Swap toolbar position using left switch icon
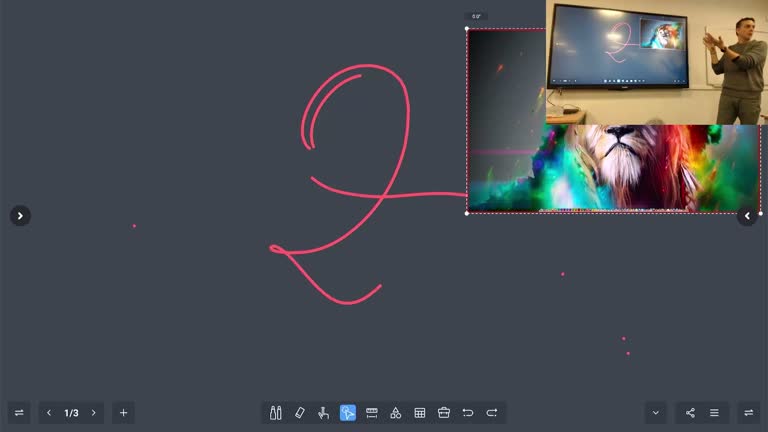Viewport: 768px width, 432px height. coord(19,413)
